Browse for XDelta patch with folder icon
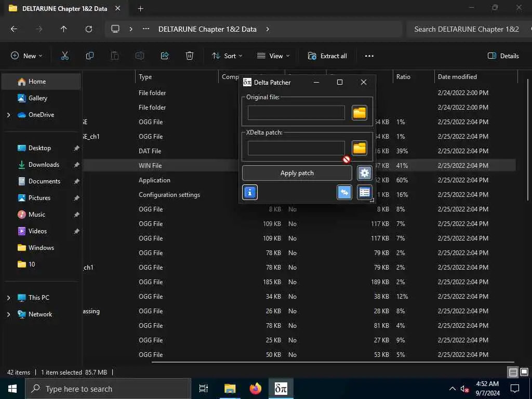532x399 pixels. 360,148
